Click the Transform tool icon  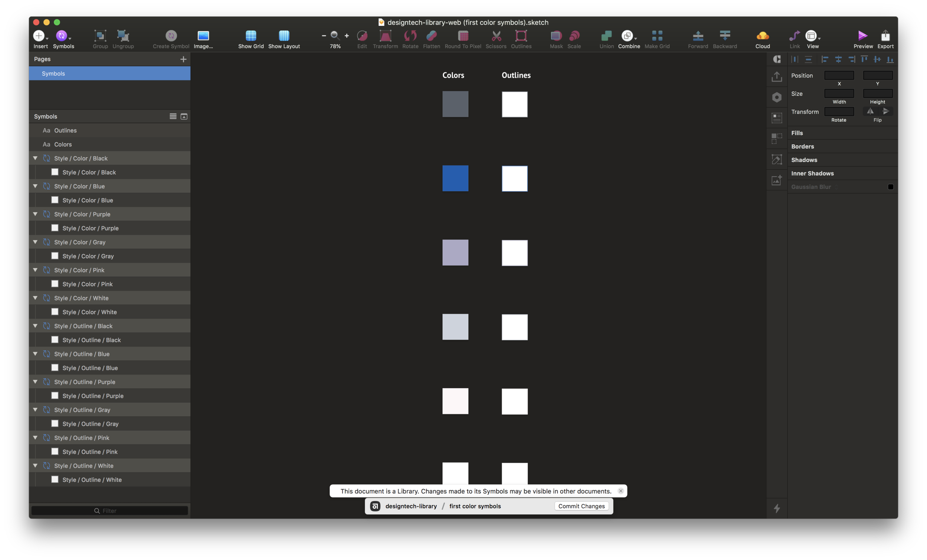(385, 36)
